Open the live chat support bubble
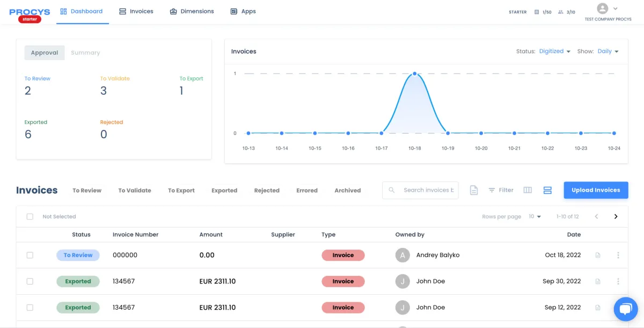Viewport: 644px width, 328px height. (625, 309)
